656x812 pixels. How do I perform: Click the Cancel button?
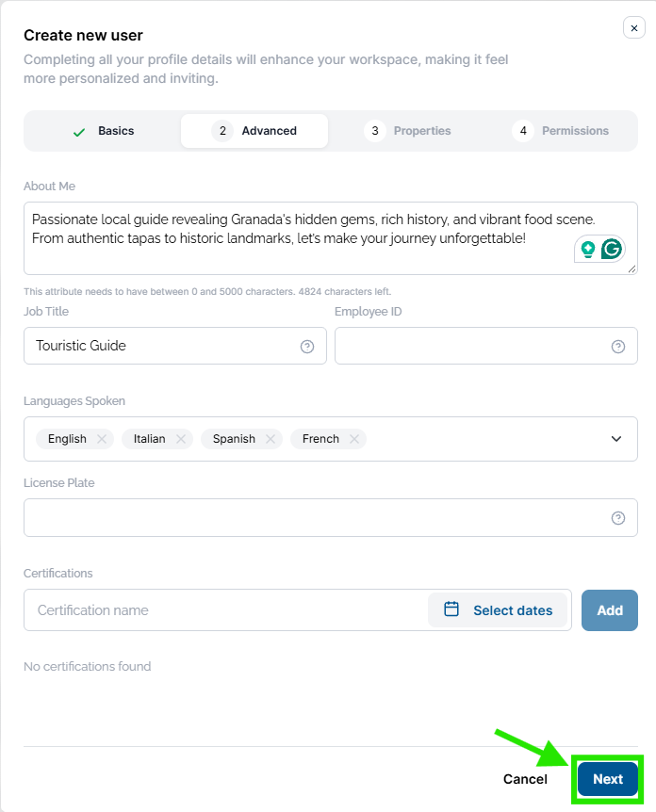tap(525, 779)
